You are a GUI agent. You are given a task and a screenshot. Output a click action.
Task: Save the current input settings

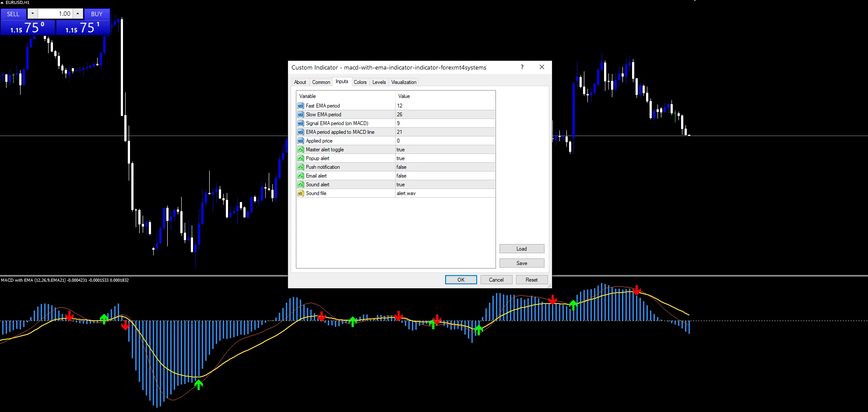[x=522, y=263]
